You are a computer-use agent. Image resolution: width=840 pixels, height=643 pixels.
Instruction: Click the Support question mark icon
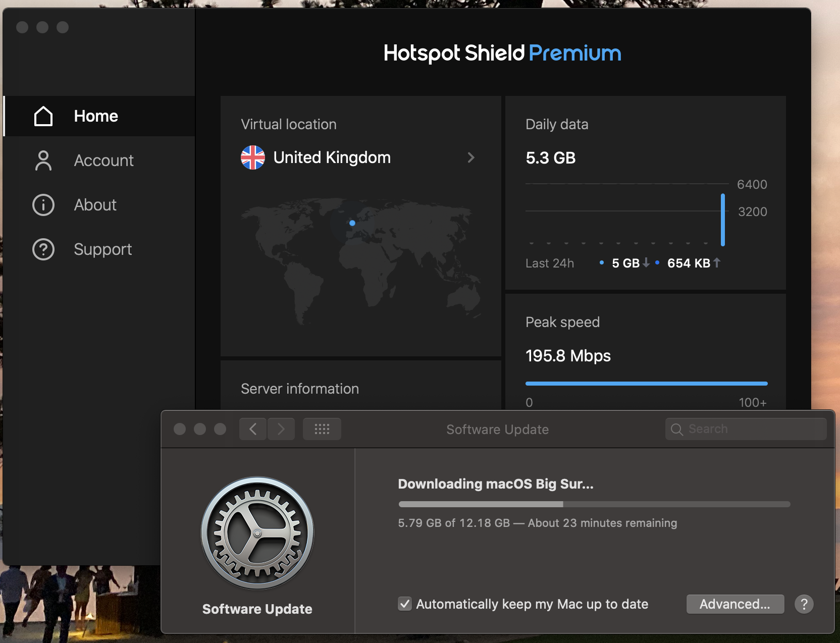43,249
